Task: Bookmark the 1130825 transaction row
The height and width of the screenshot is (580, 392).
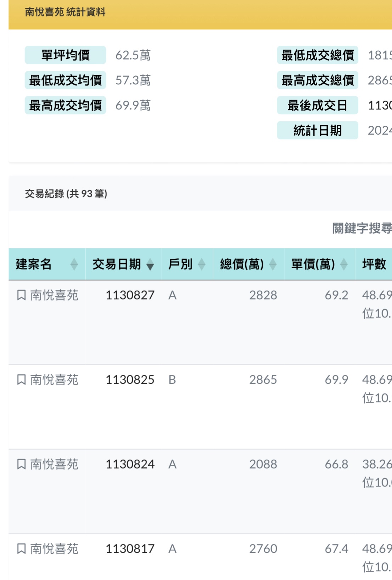Action: point(21,379)
